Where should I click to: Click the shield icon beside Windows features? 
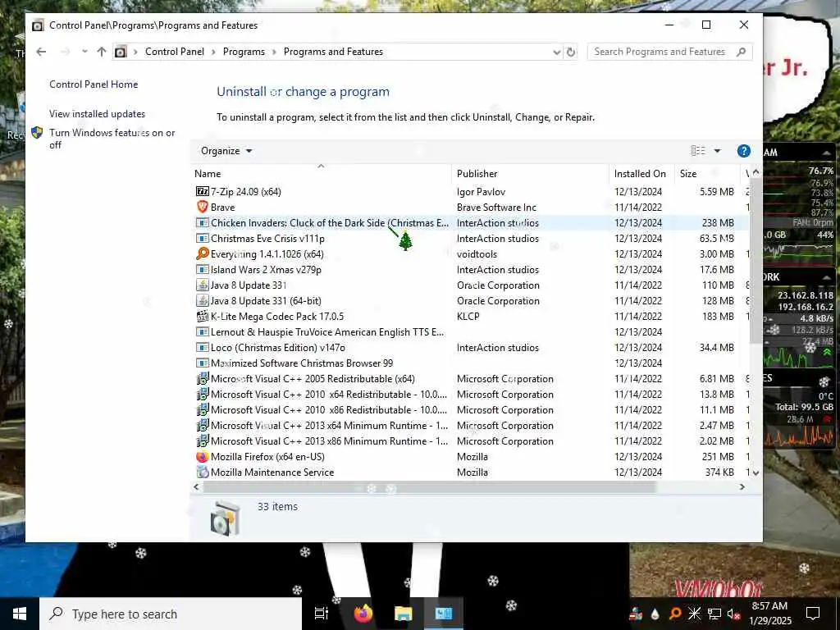(37, 133)
